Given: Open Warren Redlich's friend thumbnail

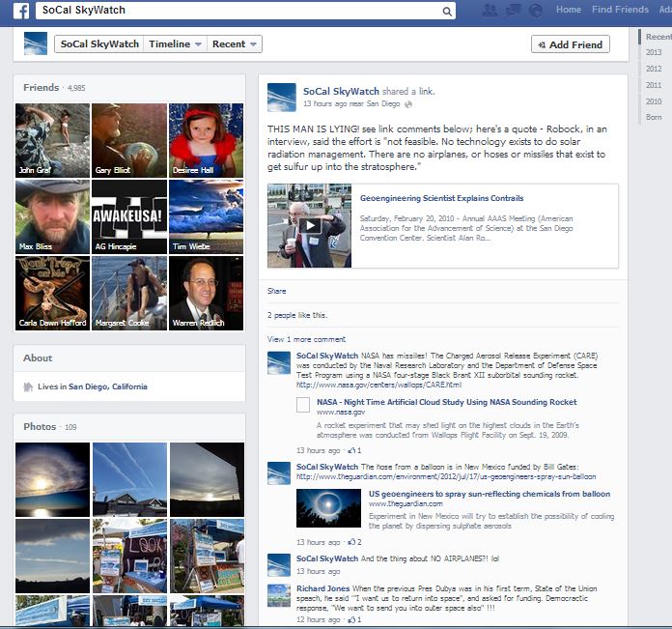Looking at the screenshot, I should 206,293.
